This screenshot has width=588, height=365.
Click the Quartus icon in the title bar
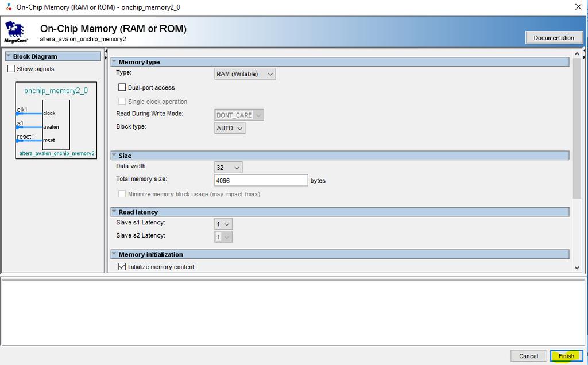pos(9,7)
